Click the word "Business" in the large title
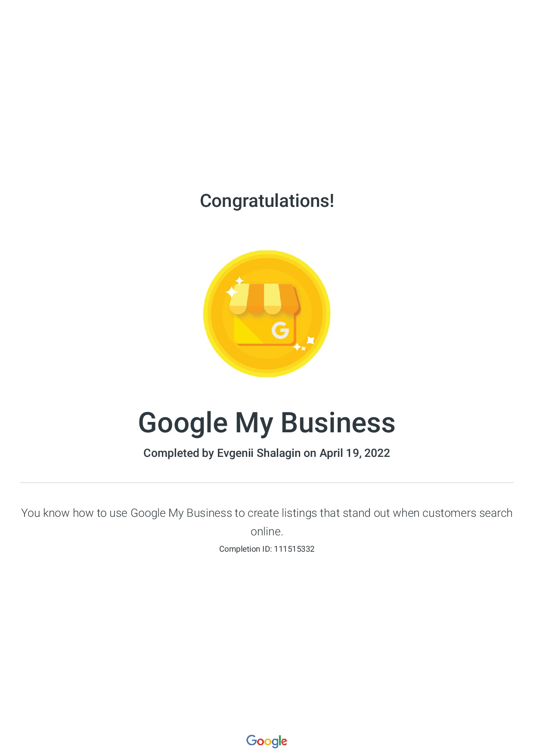The height and width of the screenshot is (756, 534). tap(338, 423)
